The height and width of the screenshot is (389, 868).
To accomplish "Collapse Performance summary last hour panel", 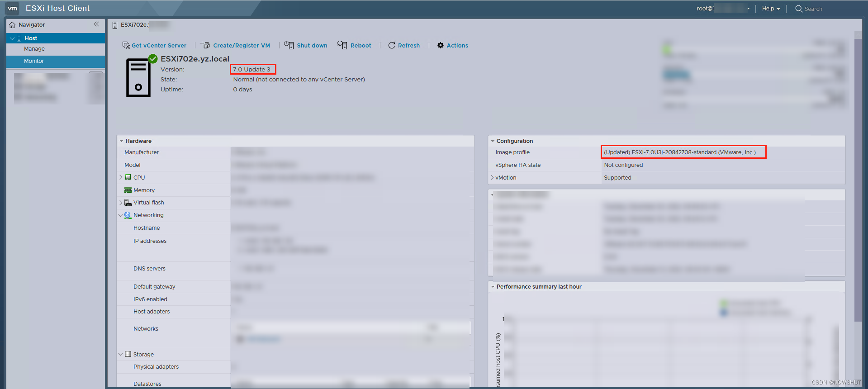I will pos(493,287).
